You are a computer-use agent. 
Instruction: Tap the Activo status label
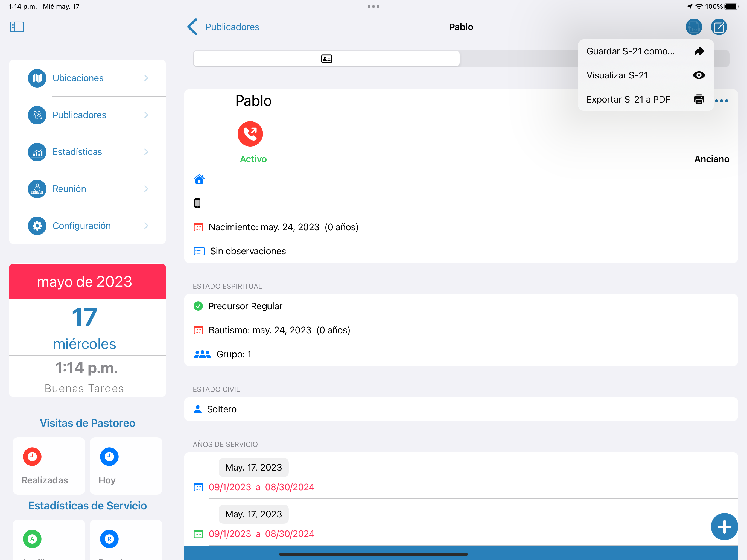pyautogui.click(x=253, y=159)
